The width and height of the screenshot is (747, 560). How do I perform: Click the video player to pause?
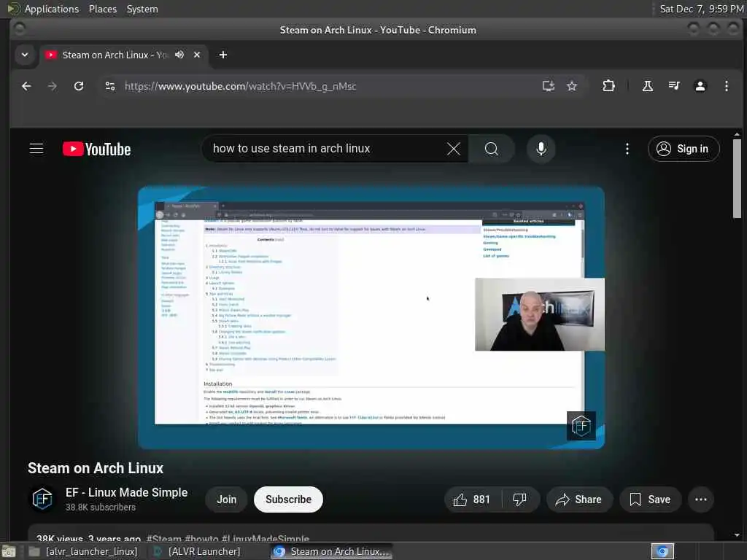[x=371, y=317]
